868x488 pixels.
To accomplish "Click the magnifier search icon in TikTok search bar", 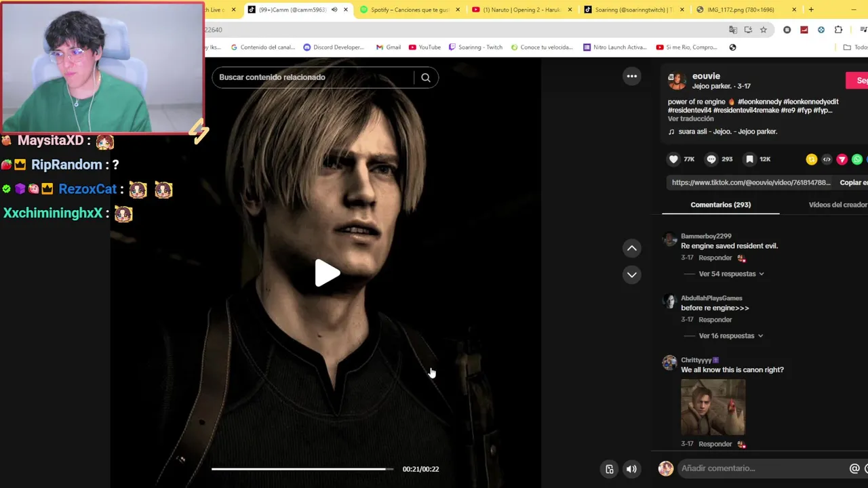I will click(426, 77).
